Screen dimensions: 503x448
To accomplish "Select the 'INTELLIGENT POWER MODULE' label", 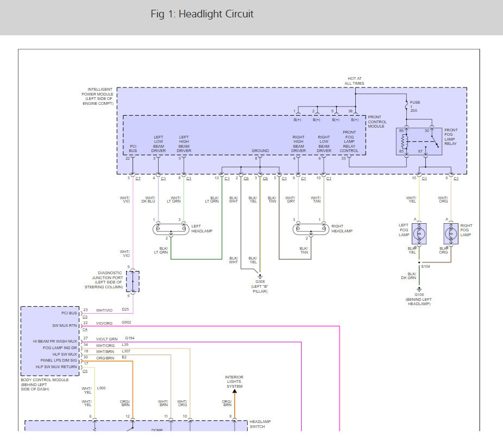I will point(98,96).
